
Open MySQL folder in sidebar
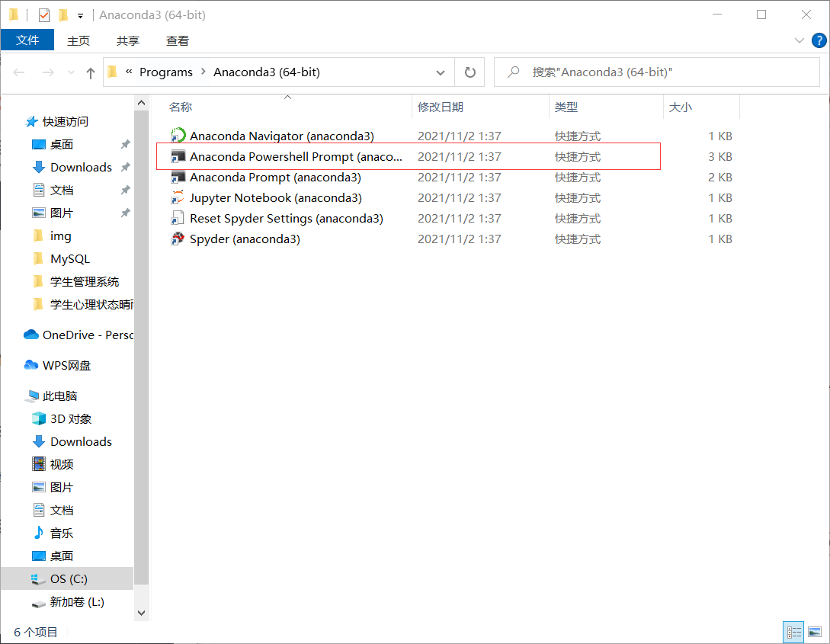tap(70, 259)
